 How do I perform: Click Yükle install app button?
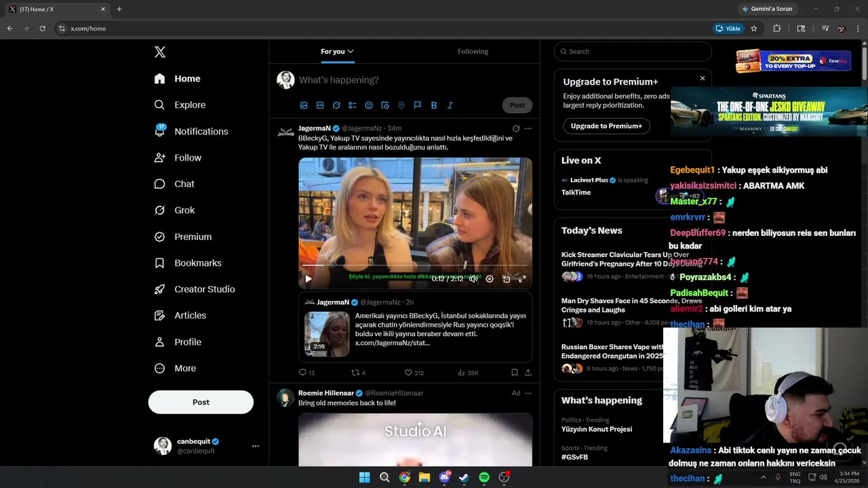coord(728,28)
